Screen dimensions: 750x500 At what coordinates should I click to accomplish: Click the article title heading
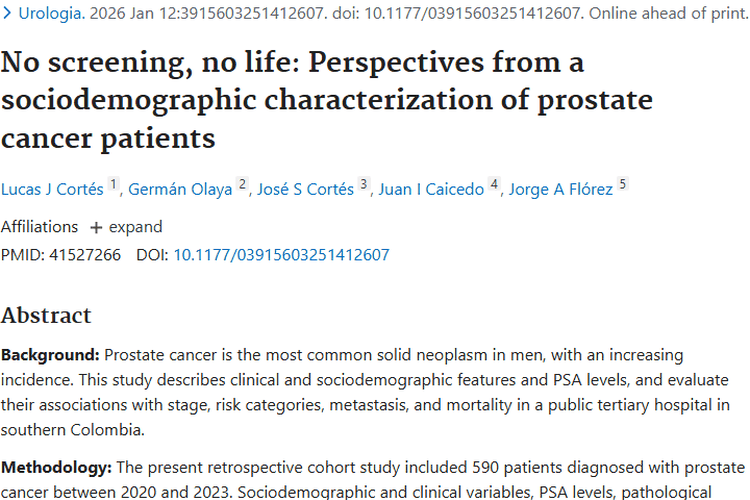pyautogui.click(x=326, y=100)
